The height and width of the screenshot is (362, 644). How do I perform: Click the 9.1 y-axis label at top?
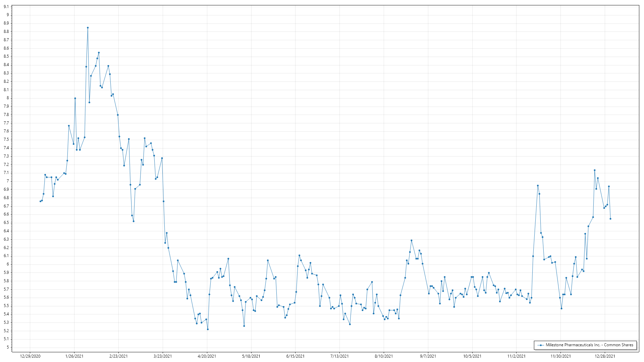point(6,7)
